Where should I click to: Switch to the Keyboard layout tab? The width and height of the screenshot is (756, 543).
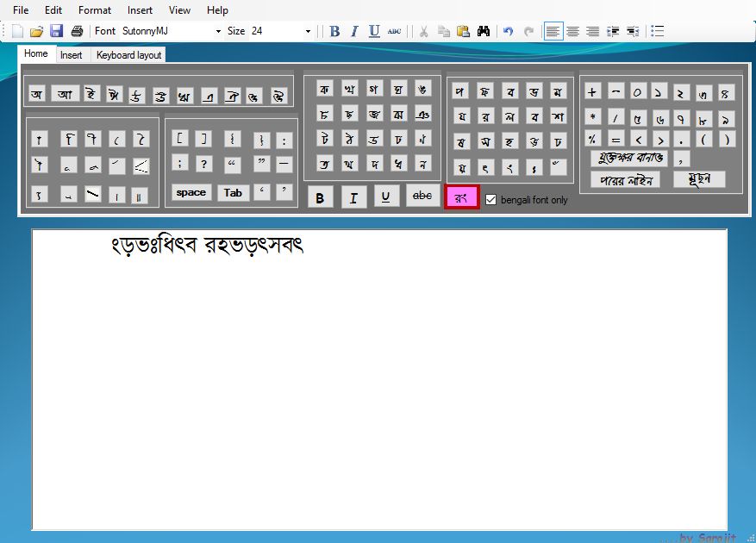click(x=128, y=54)
